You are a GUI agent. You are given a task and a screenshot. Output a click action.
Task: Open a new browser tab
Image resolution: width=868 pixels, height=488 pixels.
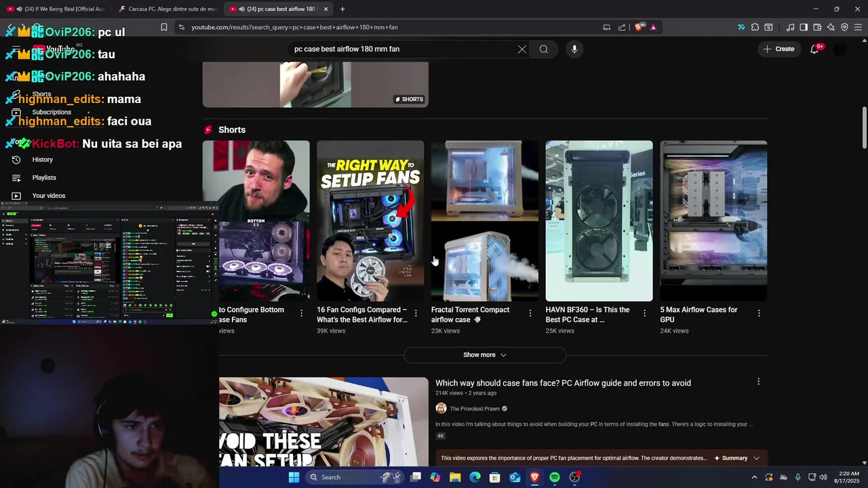click(342, 9)
